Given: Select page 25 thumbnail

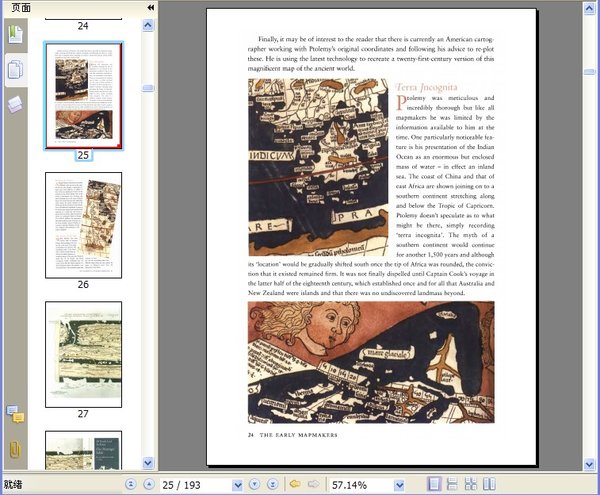Looking at the screenshot, I should pyautogui.click(x=83, y=95).
